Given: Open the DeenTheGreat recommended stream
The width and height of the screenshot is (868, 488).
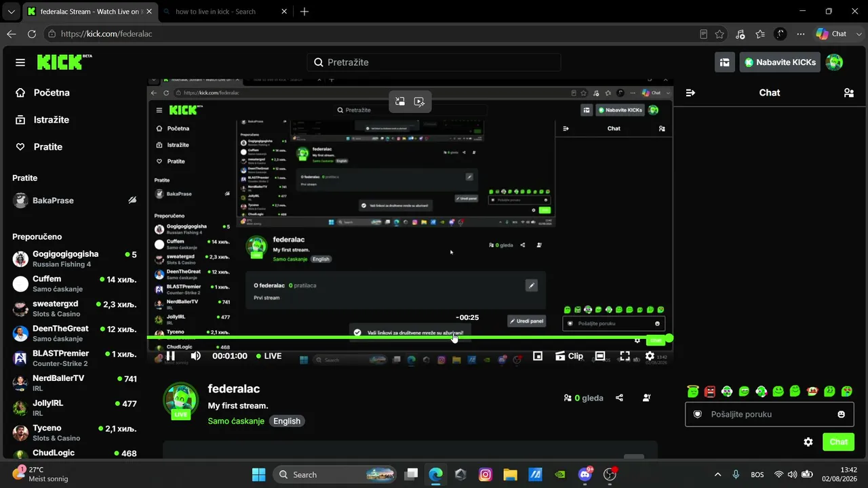Looking at the screenshot, I should click(75, 333).
